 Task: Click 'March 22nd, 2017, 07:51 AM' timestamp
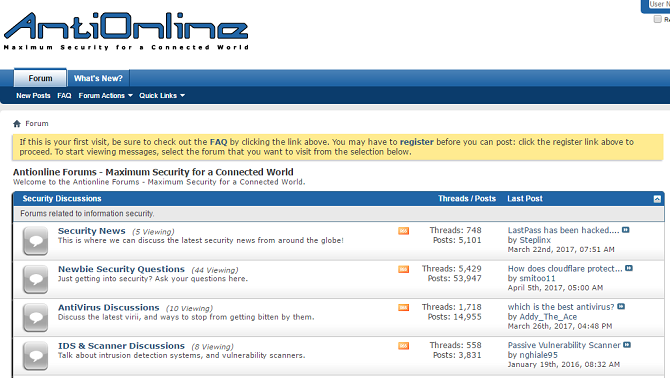click(561, 249)
